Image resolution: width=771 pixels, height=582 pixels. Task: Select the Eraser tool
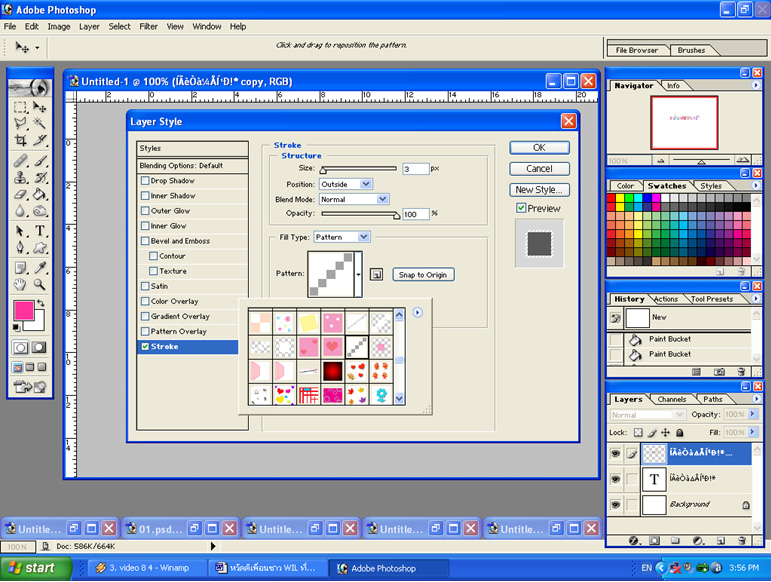pyautogui.click(x=20, y=194)
